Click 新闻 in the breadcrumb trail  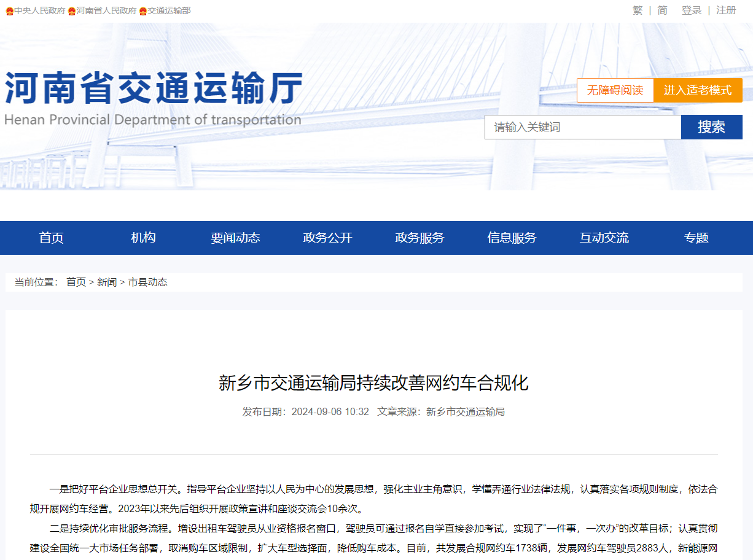(107, 282)
